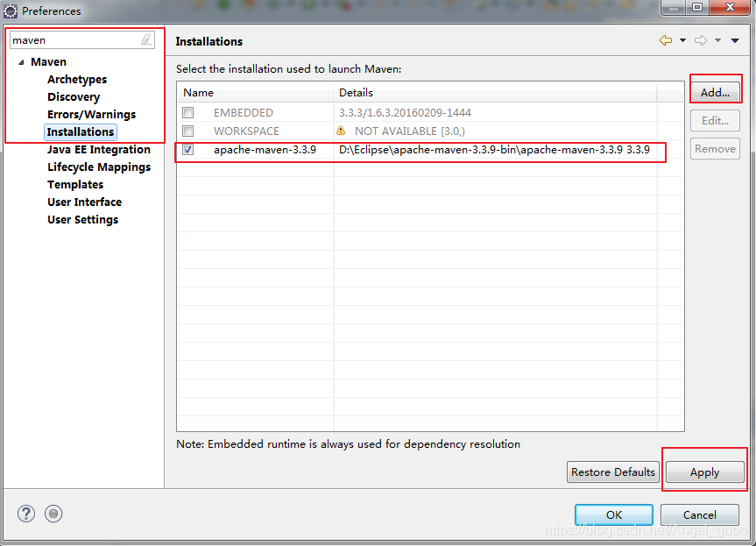Select the Installations tree item

(x=81, y=132)
